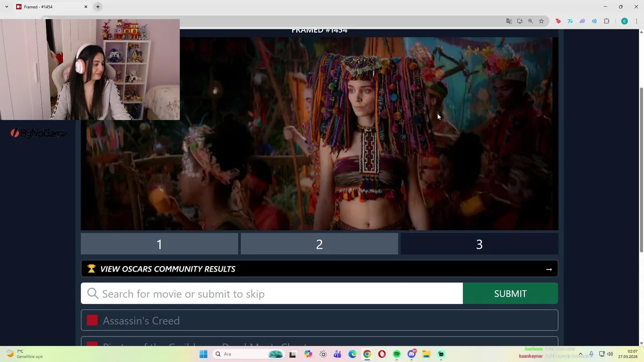Show hidden system tray icons
This screenshot has height=362, width=644.
(580, 354)
